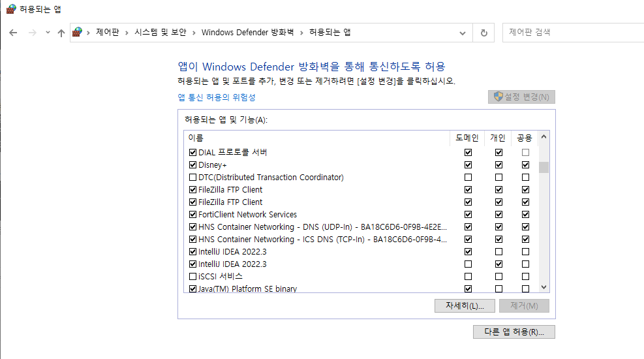Open recent locations dropdown arrow
644x359 pixels.
click(x=48, y=33)
